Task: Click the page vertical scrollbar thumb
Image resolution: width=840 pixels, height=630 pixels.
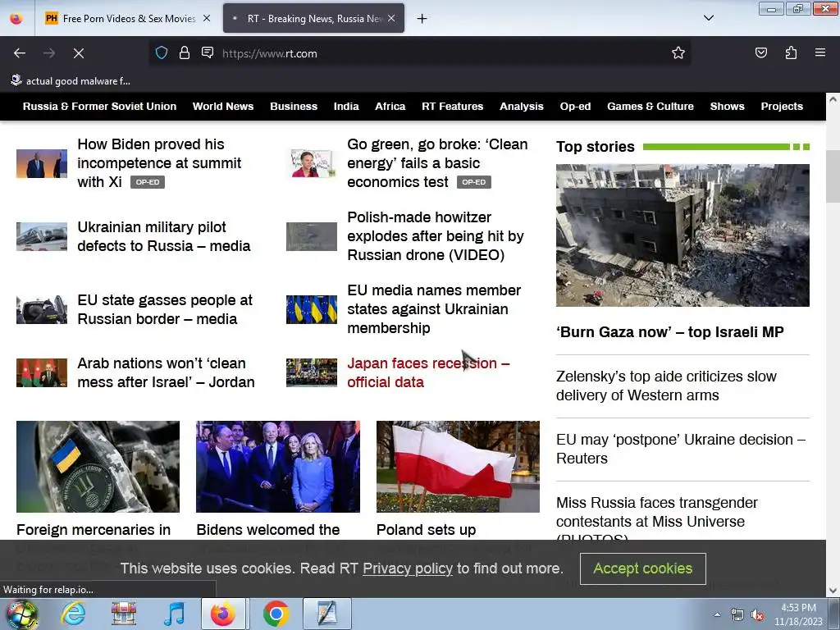Action: 833,177
